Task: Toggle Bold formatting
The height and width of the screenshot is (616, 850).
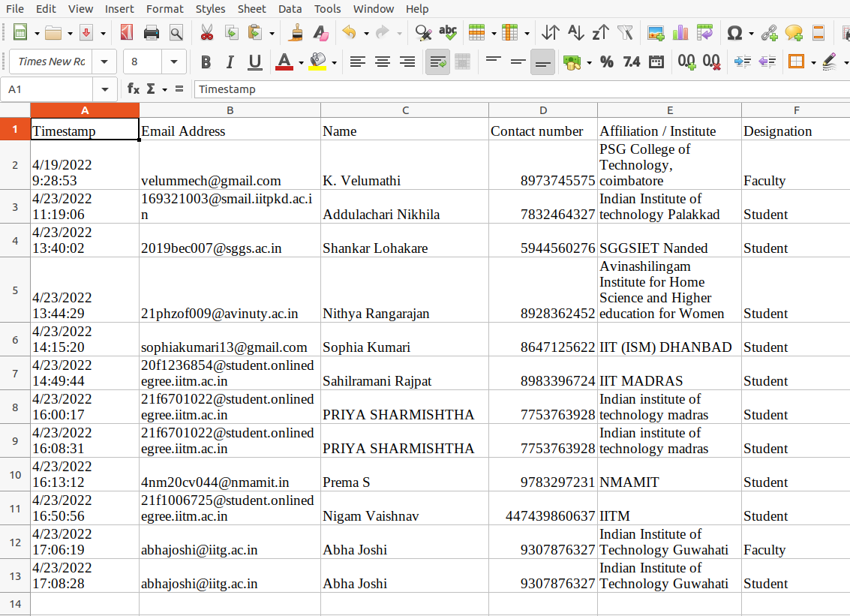Action: 206,62
